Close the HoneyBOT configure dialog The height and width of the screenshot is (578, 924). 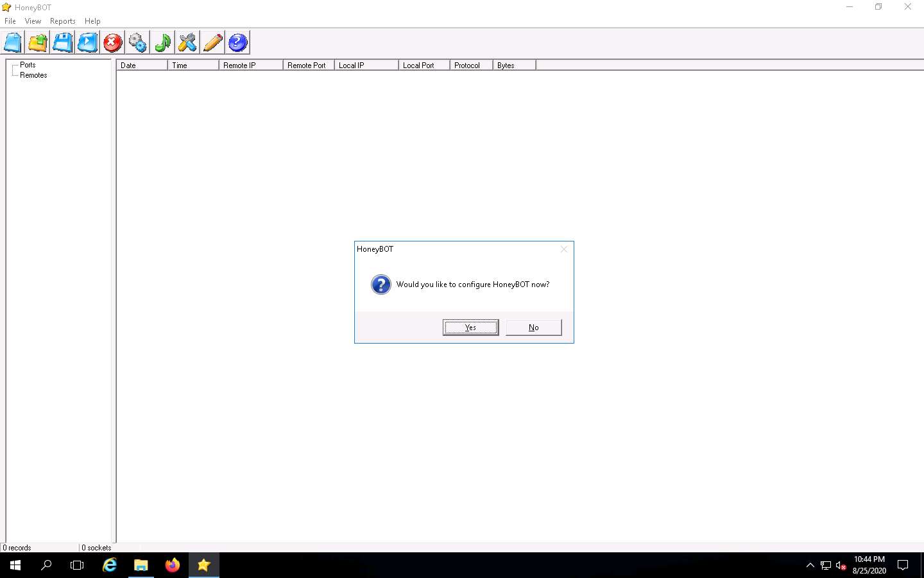pyautogui.click(x=564, y=249)
